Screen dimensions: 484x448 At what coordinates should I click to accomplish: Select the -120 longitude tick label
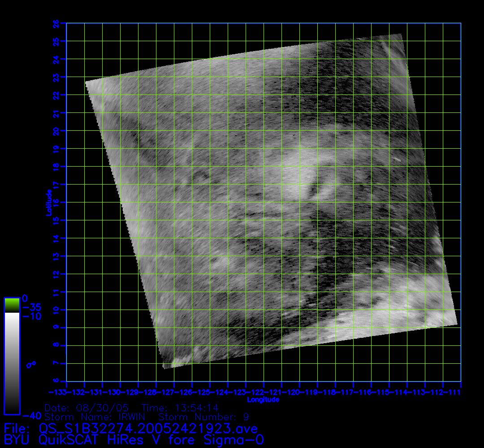click(x=299, y=392)
